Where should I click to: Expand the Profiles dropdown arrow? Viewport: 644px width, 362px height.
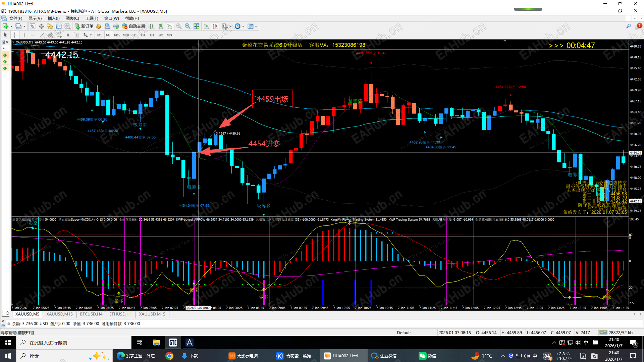pyautogui.click(x=24, y=26)
